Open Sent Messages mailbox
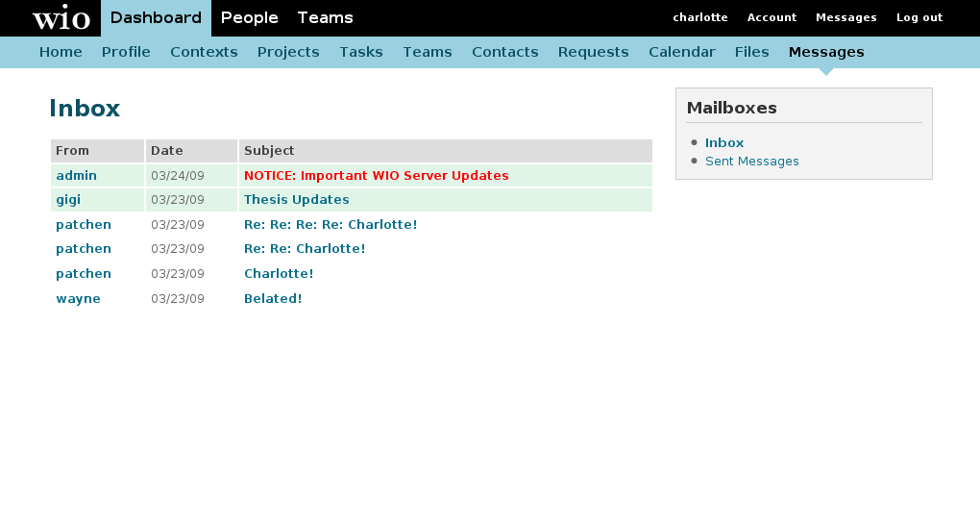The image size is (980, 525). 752,162
